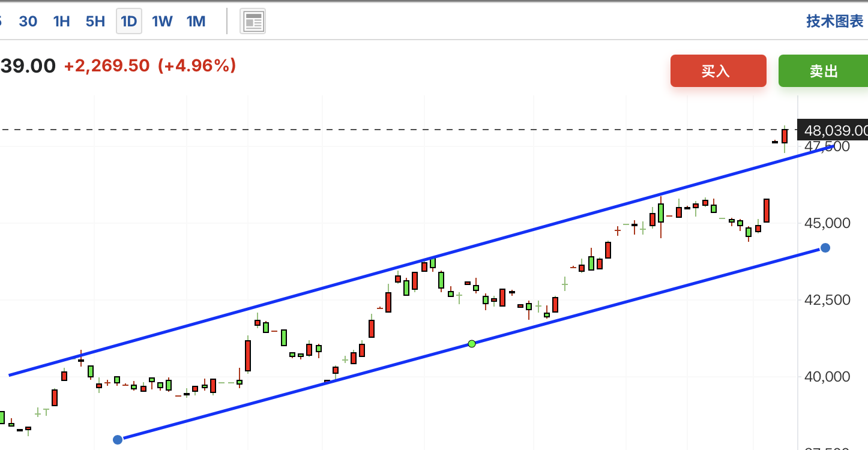Click the 45,000 price axis label
This screenshot has width=868, height=450.
point(827,223)
